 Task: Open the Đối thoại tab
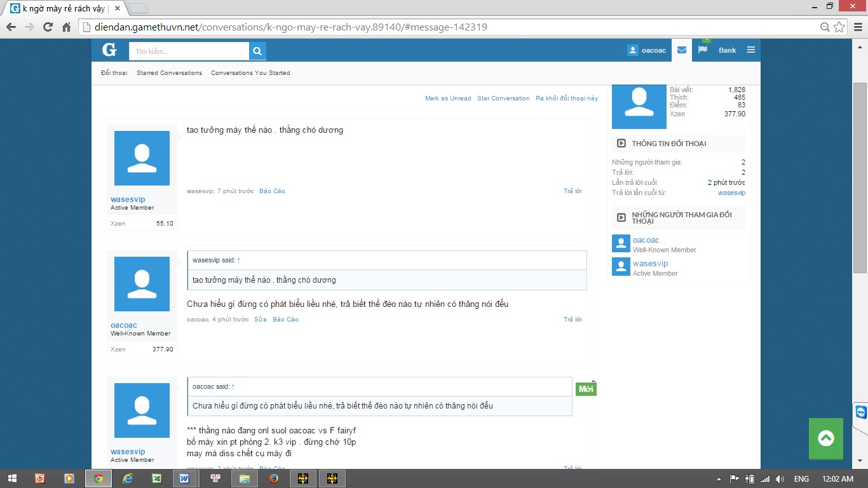[x=114, y=73]
